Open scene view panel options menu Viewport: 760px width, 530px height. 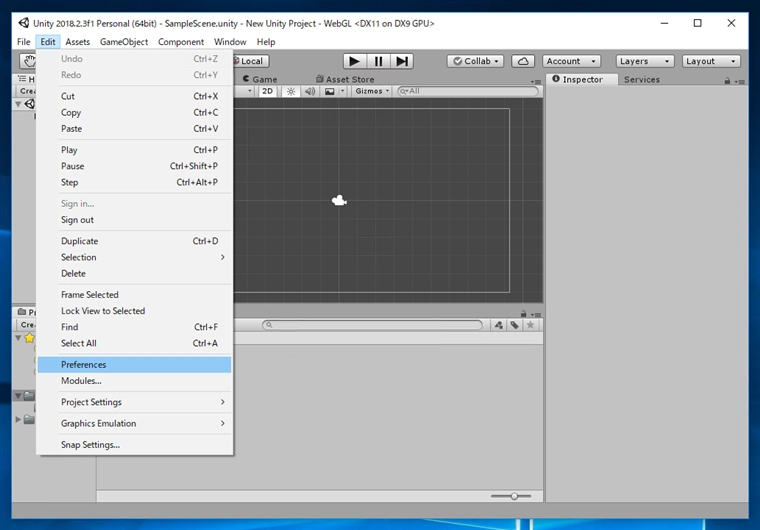click(536, 81)
